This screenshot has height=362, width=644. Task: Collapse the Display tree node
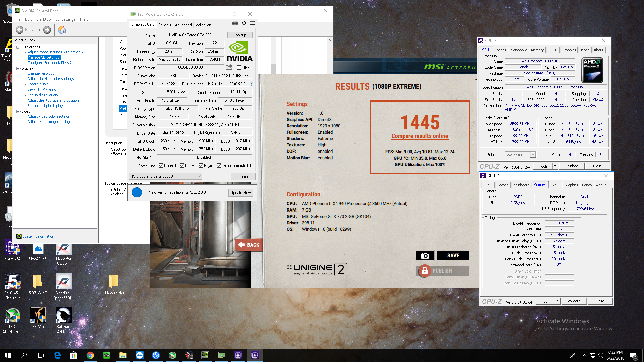click(18, 68)
